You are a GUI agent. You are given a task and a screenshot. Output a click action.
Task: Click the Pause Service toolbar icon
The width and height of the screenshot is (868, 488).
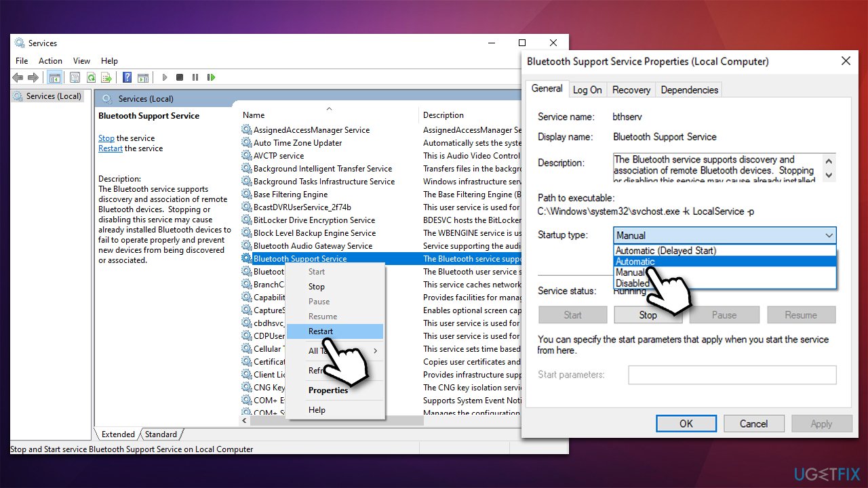195,78
